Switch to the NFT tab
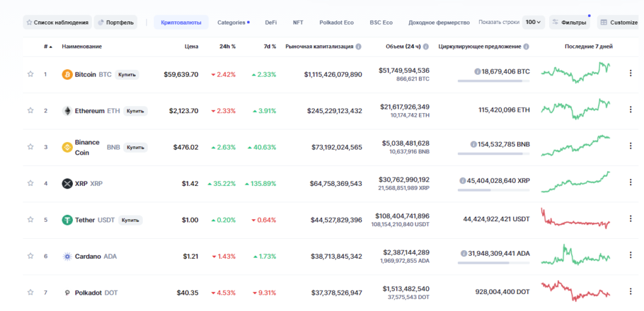The width and height of the screenshot is (644, 311). 297,23
